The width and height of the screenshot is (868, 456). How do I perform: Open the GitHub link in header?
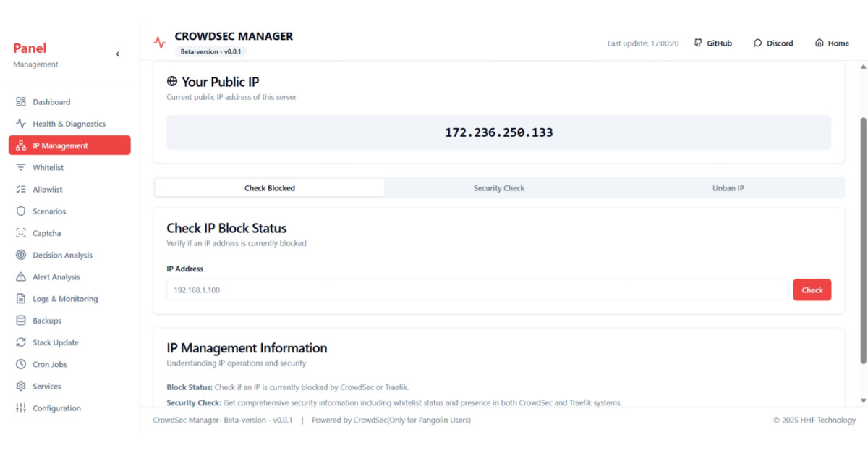[x=712, y=43]
